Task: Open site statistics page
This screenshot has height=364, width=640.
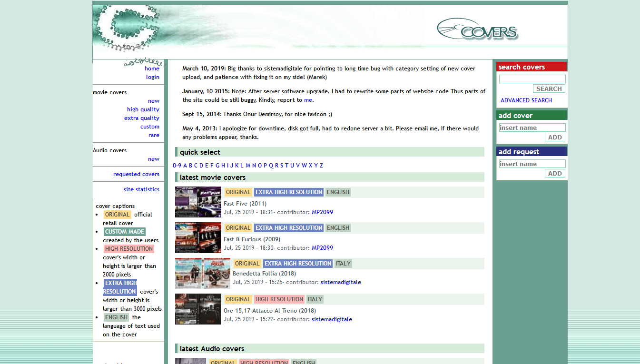Action: tap(141, 189)
